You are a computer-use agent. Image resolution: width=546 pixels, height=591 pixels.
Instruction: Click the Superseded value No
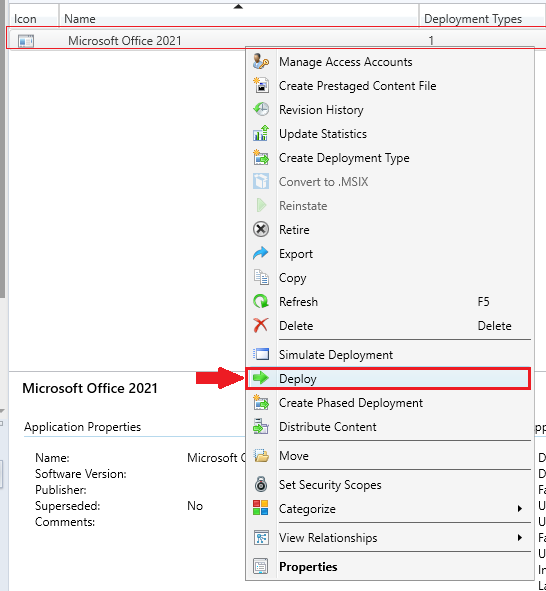tap(195, 505)
